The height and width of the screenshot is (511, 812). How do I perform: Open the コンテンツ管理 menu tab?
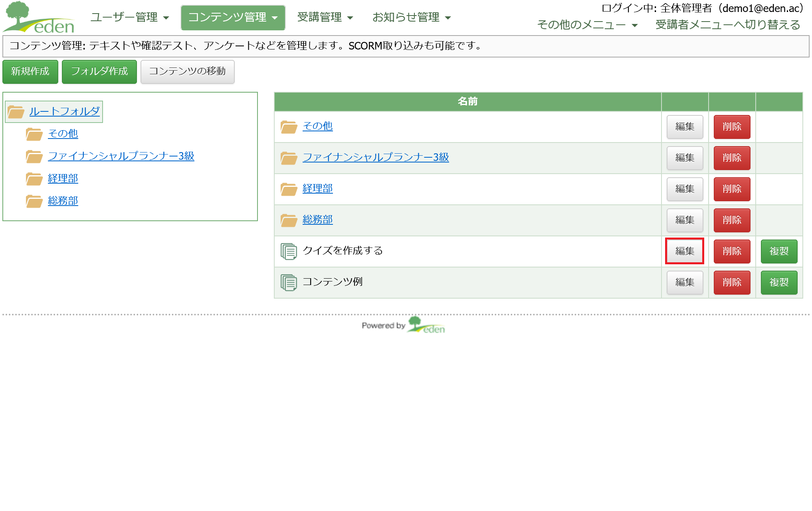point(233,17)
